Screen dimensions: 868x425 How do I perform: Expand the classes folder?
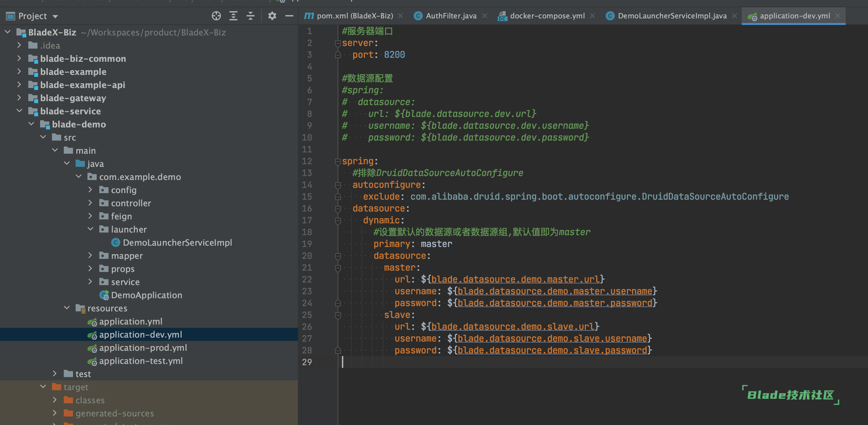[x=55, y=400]
